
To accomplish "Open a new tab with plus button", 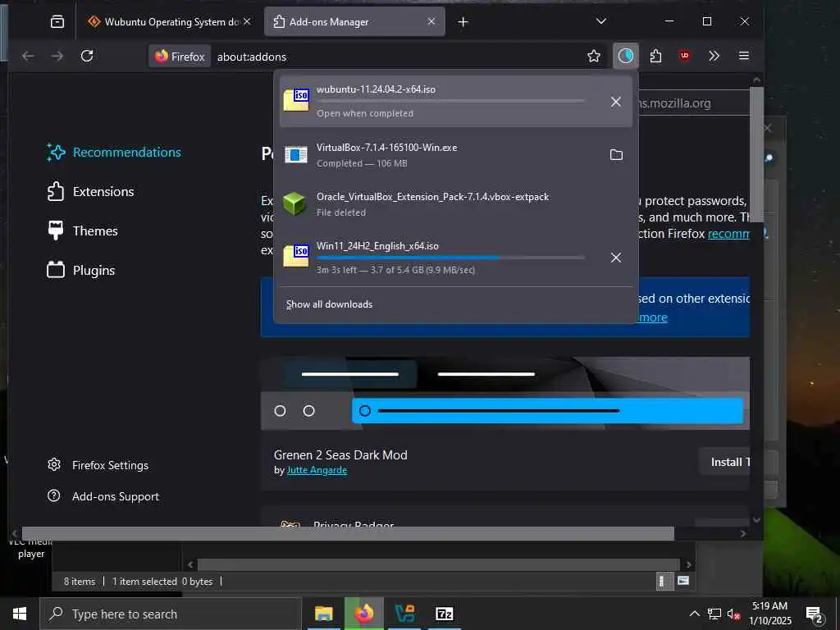I will pyautogui.click(x=463, y=22).
